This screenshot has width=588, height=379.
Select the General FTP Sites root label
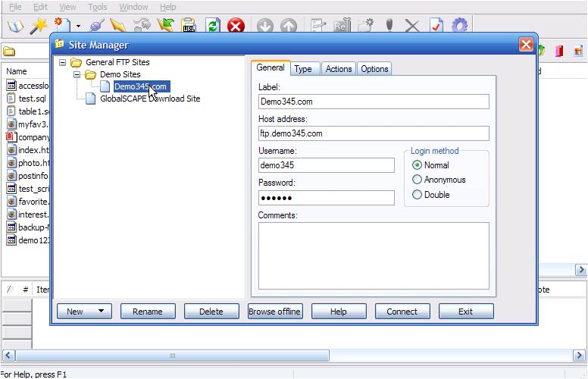pos(117,62)
